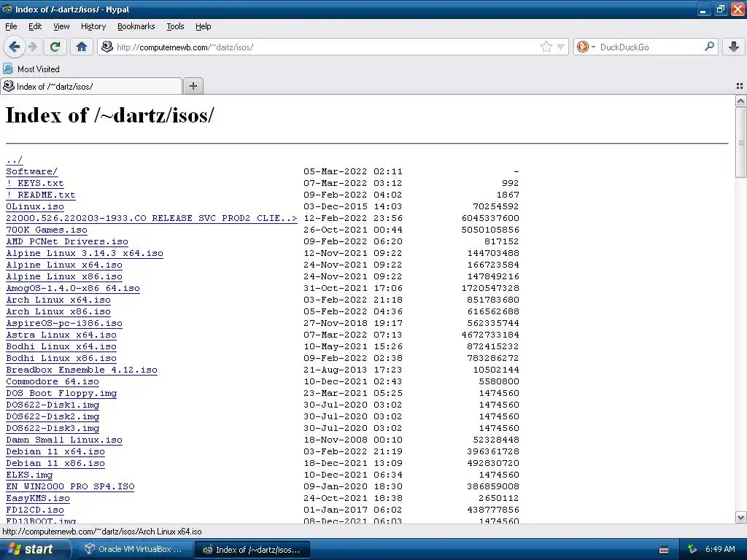
Task: Click the AMD PCNet Drivers.iso link
Action: pyautogui.click(x=67, y=241)
